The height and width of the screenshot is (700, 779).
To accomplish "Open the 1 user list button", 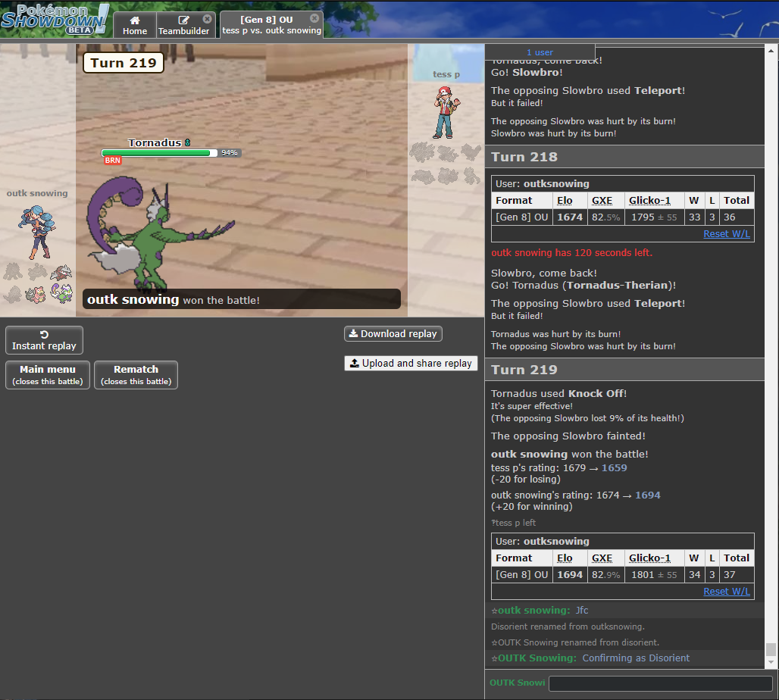I will point(540,52).
